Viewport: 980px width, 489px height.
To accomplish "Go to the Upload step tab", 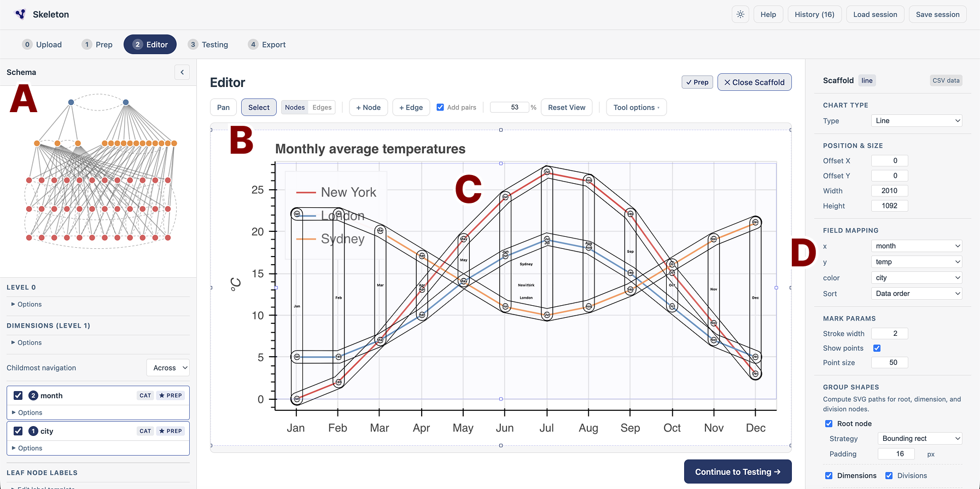I will click(42, 44).
